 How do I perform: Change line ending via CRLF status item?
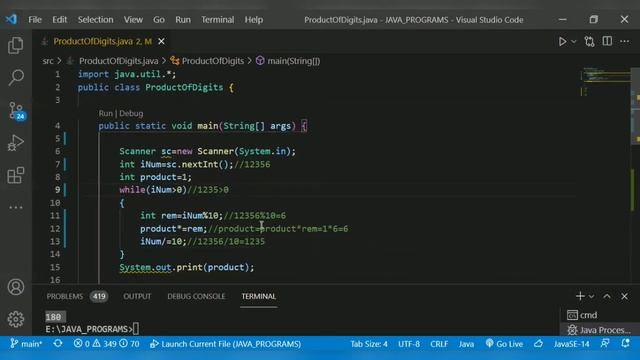[x=439, y=344]
